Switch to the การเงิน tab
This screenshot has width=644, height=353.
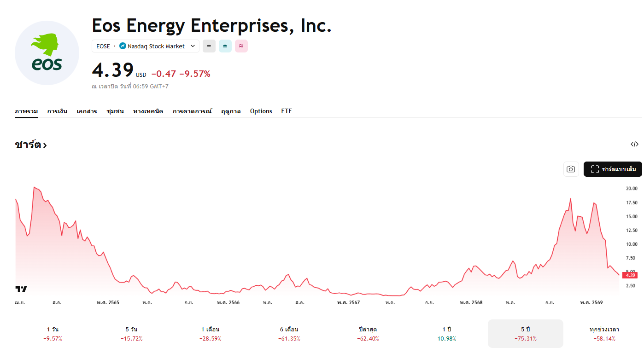click(x=57, y=111)
